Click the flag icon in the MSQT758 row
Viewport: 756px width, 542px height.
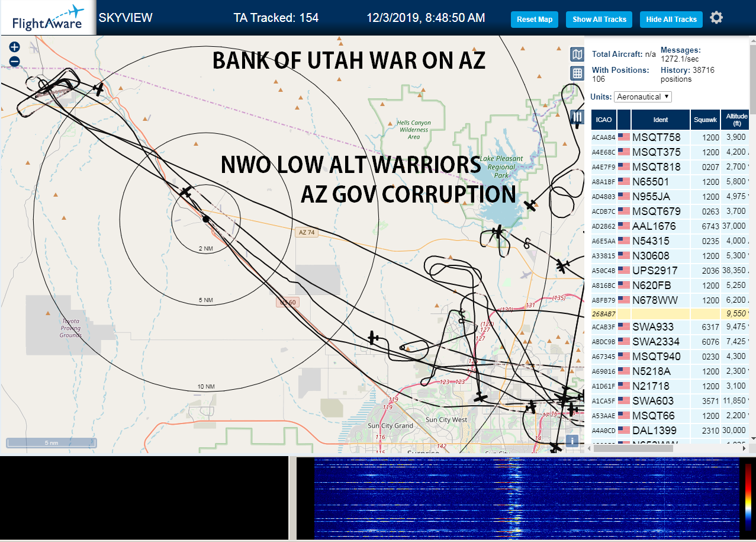click(x=624, y=137)
